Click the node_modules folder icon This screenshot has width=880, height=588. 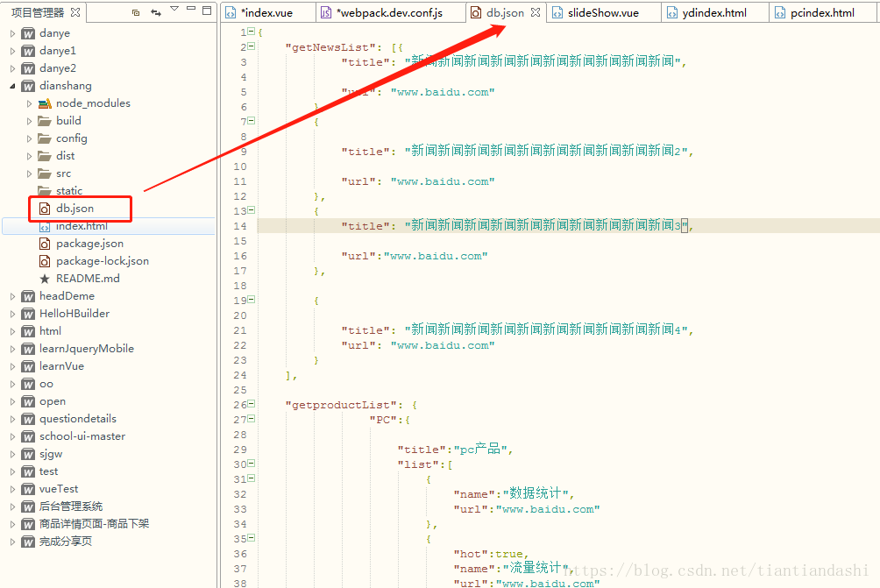tap(45, 103)
